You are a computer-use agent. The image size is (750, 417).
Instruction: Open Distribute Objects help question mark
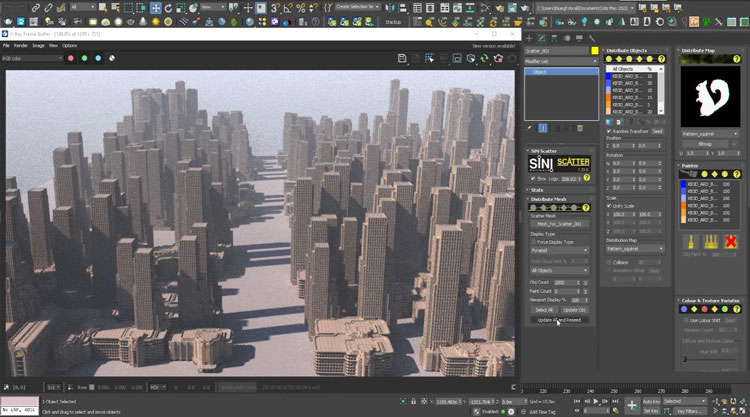pos(661,59)
